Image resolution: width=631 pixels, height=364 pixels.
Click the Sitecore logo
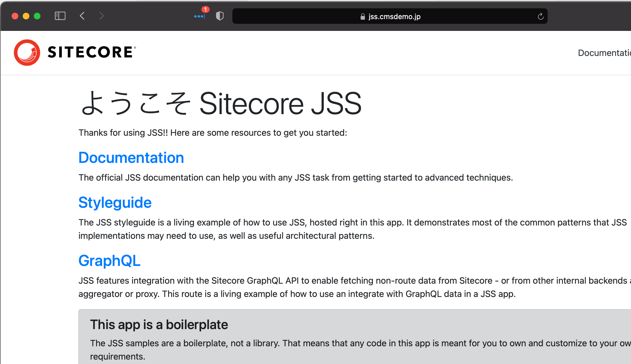coord(75,52)
